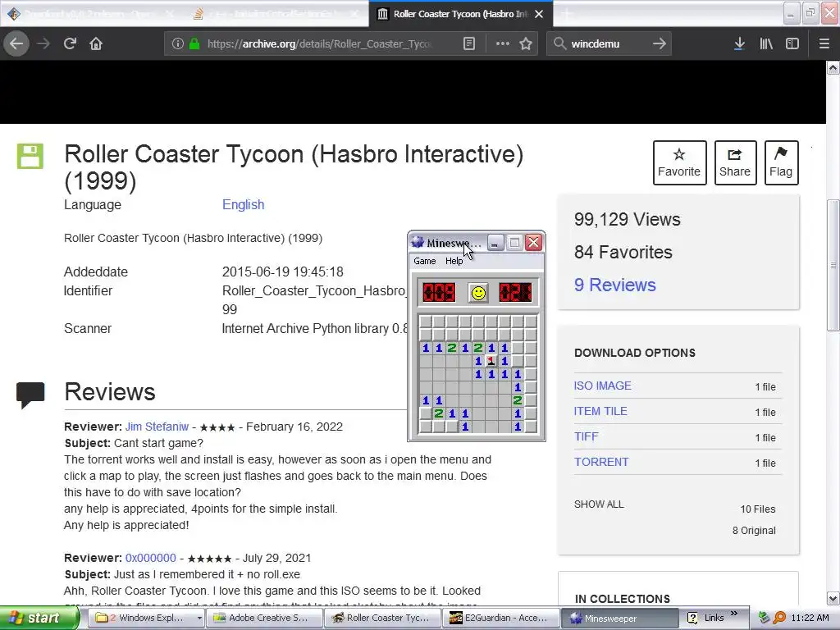
Task: Open the 9 Reviews link
Action: (615, 285)
